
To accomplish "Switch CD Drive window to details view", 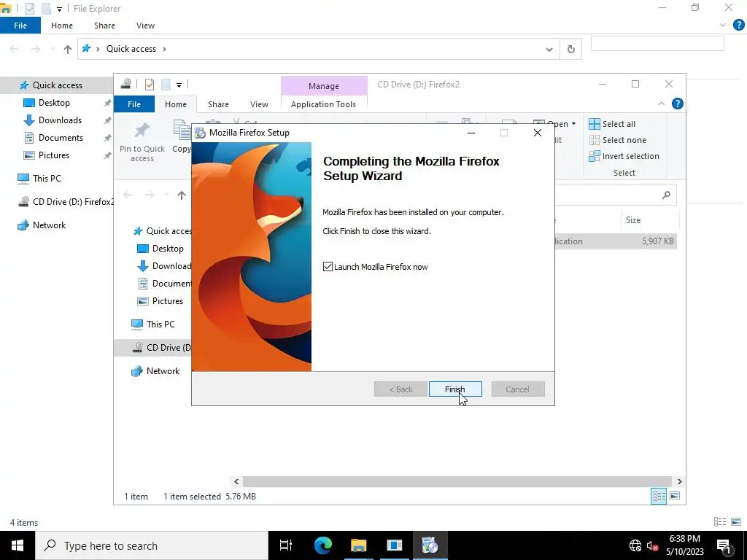I will 659,496.
